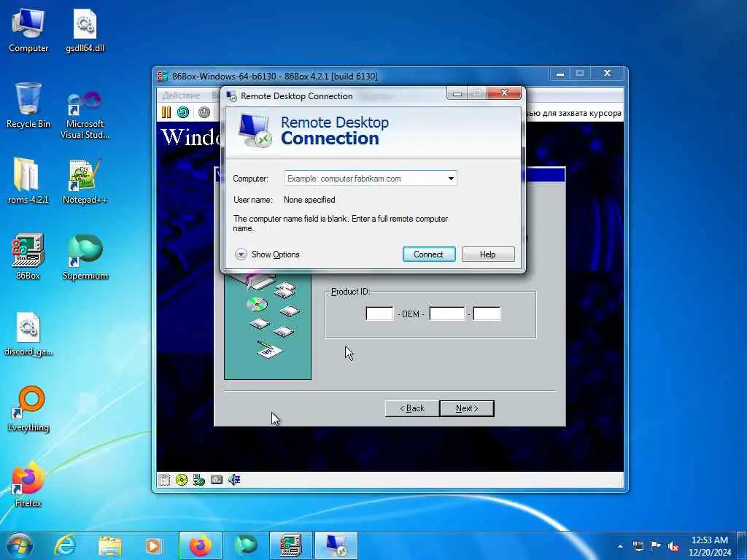Select the Recycle Bin desktop icon
Image resolution: width=747 pixels, height=560 pixels.
click(x=28, y=106)
